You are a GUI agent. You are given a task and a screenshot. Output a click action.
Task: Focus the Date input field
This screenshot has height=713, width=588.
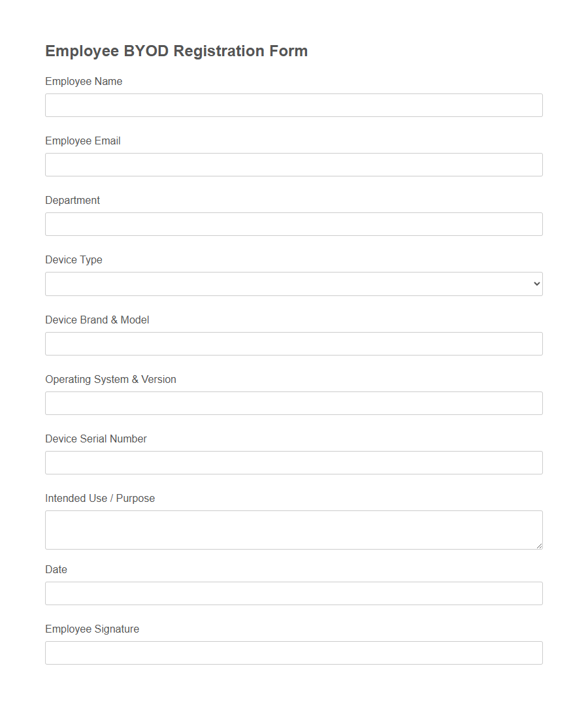(x=294, y=593)
